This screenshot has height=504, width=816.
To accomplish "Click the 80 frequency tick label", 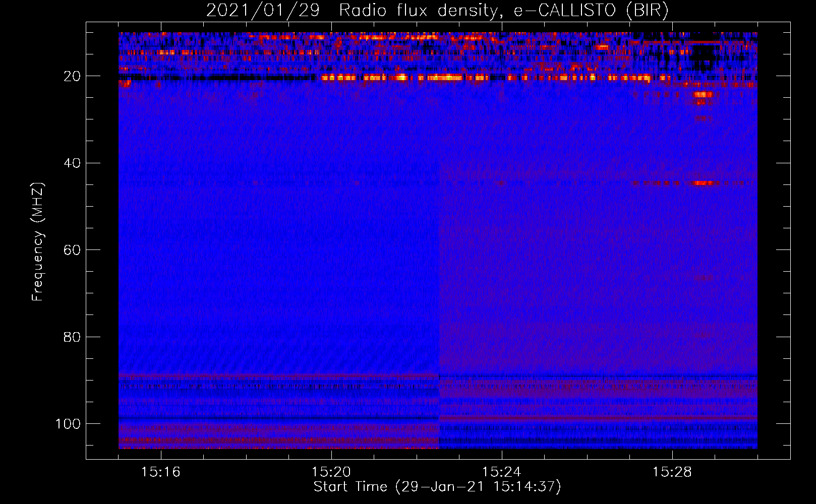I will pyautogui.click(x=72, y=337).
